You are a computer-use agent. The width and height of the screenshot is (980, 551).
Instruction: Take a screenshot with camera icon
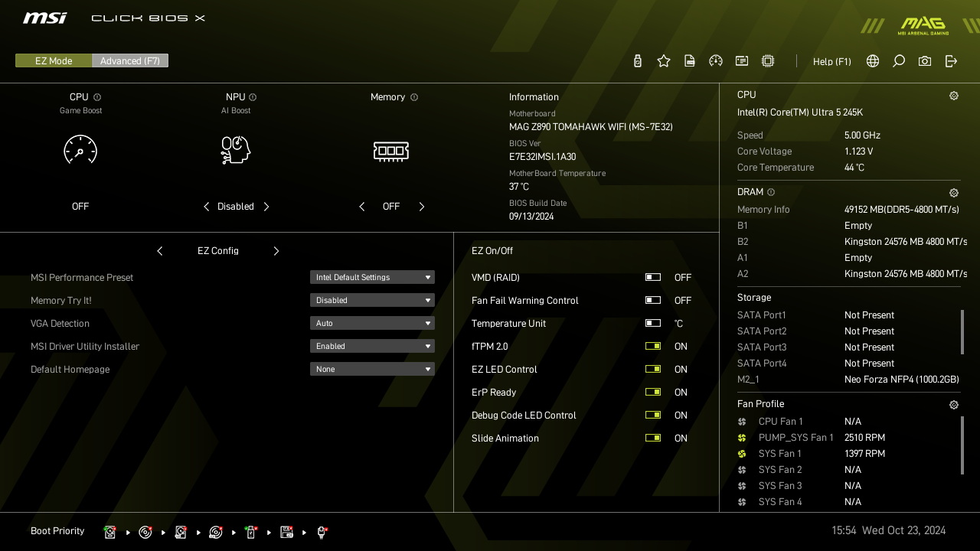[925, 61]
